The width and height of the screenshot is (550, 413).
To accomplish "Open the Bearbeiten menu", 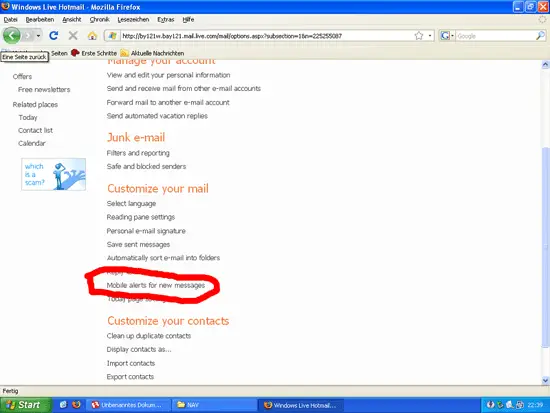I will point(40,20).
